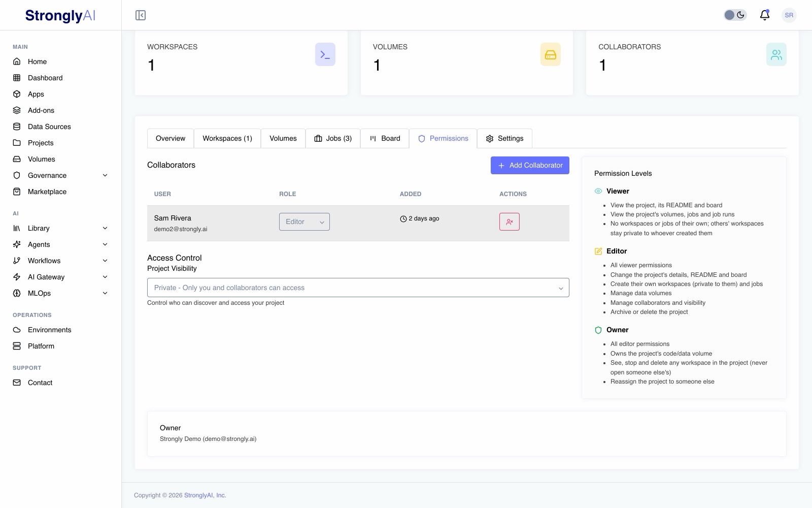Toggle dark mode switch
The height and width of the screenshot is (508, 812).
(x=735, y=15)
